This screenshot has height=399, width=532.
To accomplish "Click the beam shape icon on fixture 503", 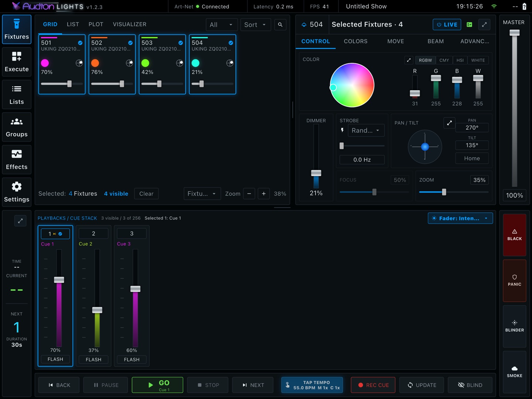I will tap(180, 63).
